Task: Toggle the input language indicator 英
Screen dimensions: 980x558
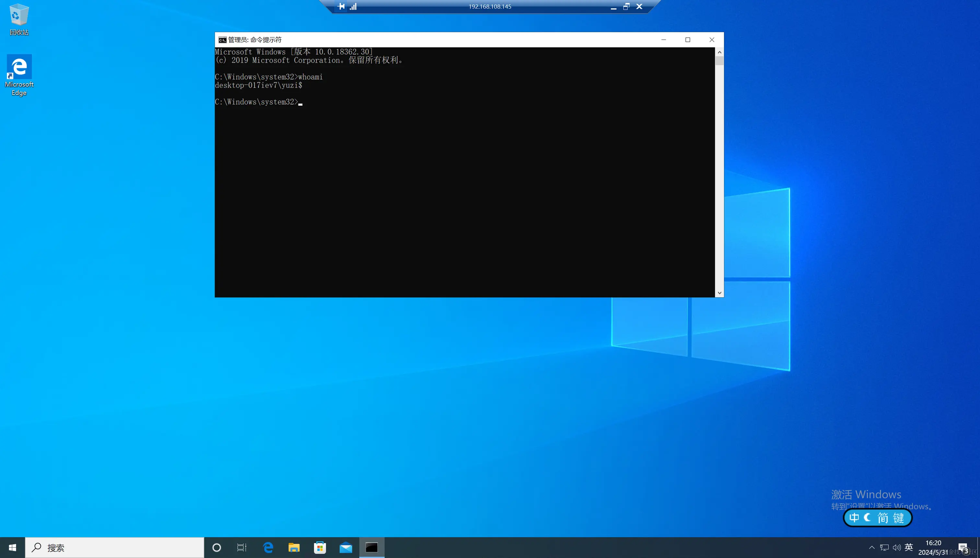Action: point(909,547)
